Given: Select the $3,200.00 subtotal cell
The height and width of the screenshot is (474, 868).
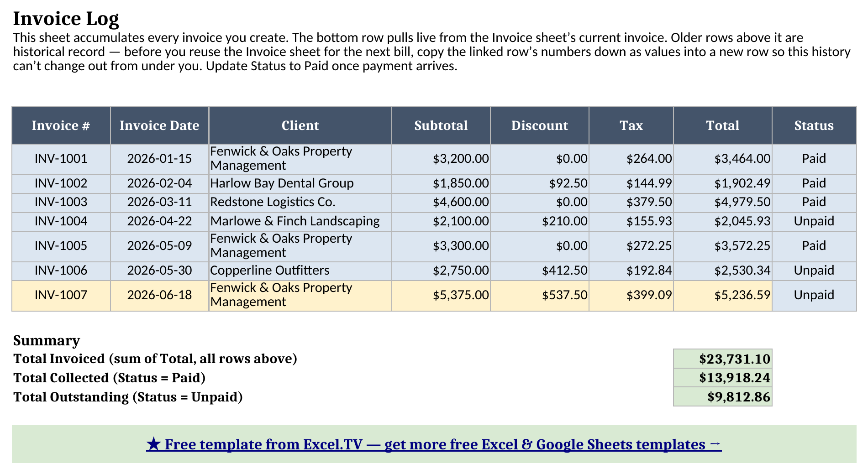Looking at the screenshot, I should click(441, 159).
